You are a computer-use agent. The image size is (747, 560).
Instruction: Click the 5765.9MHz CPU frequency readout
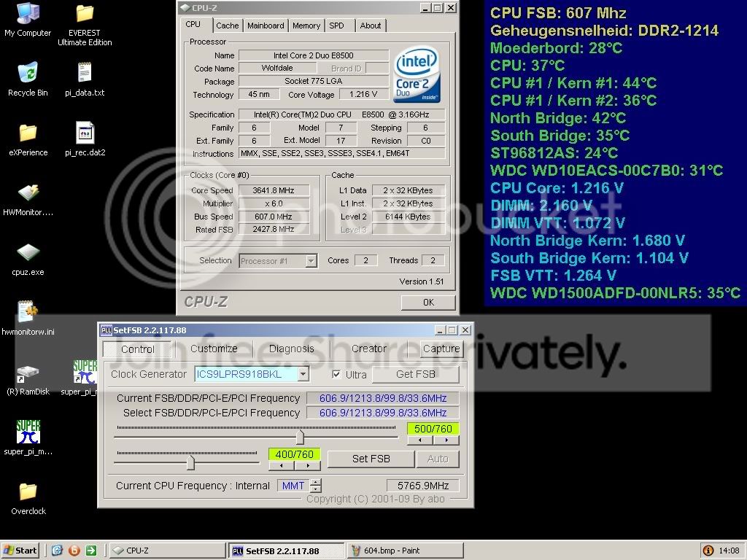coord(423,486)
